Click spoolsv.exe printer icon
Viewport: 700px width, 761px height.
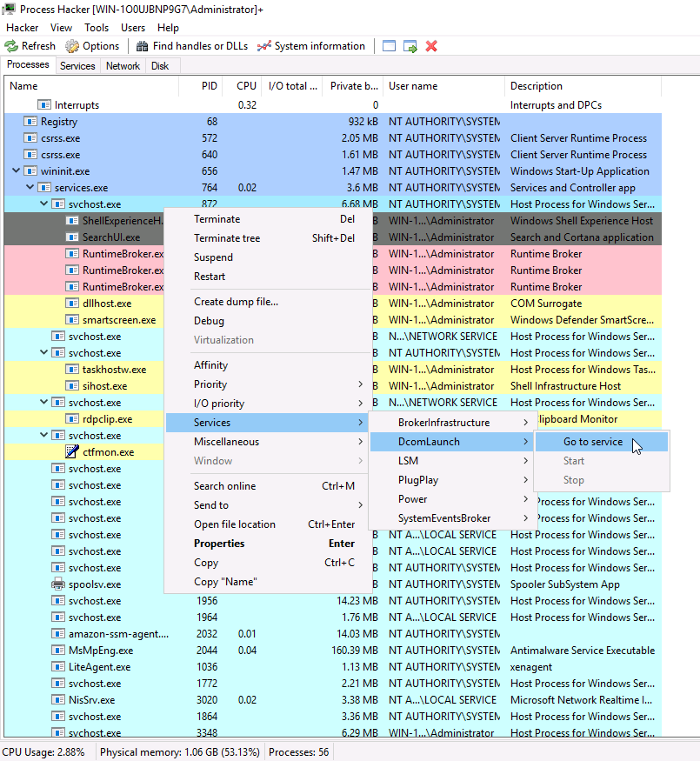(58, 584)
